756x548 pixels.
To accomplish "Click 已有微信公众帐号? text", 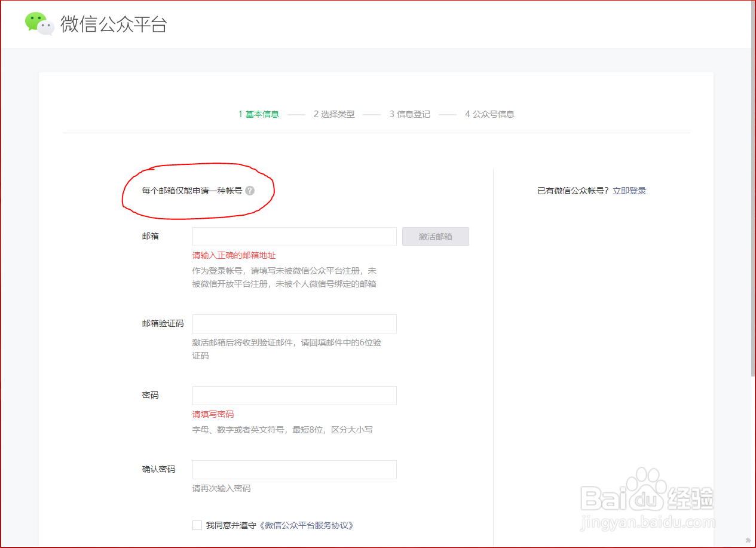I will pos(573,191).
